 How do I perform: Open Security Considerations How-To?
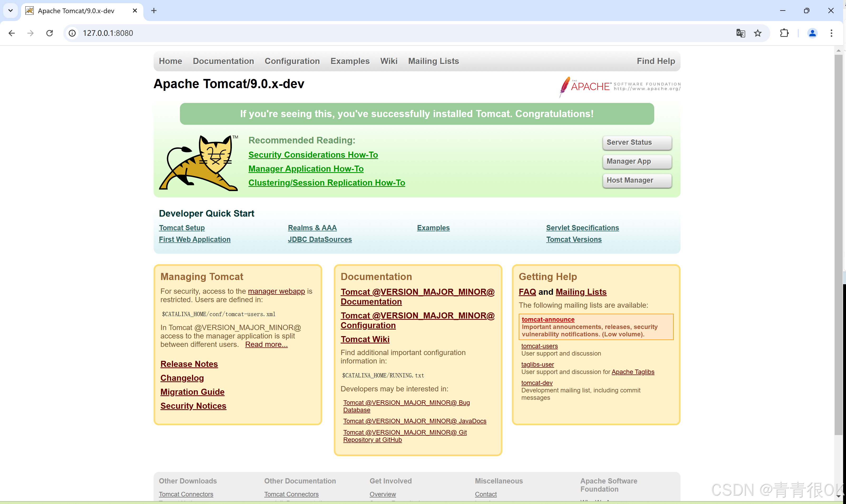point(313,154)
